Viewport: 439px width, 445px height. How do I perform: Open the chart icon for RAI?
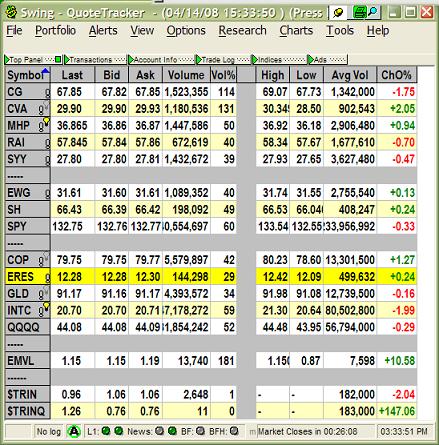click(47, 143)
